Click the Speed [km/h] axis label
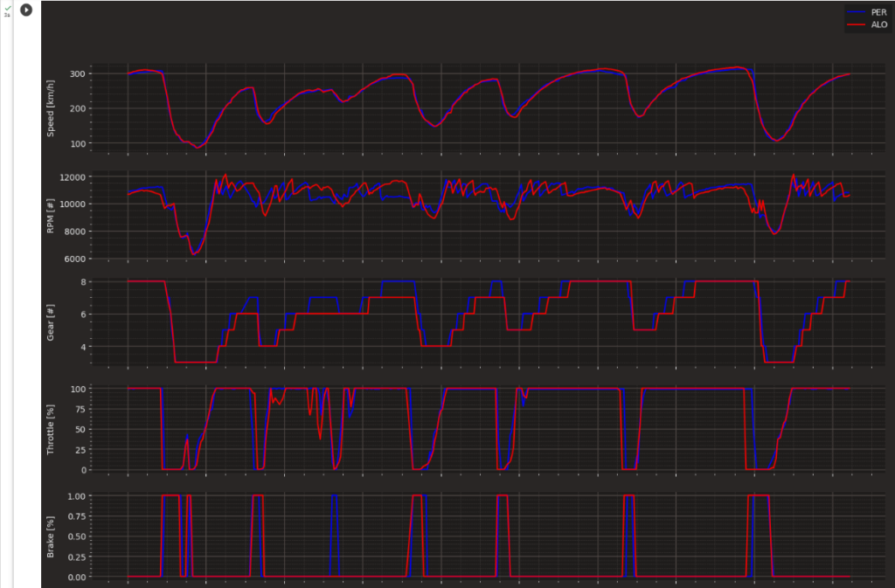 click(x=51, y=108)
